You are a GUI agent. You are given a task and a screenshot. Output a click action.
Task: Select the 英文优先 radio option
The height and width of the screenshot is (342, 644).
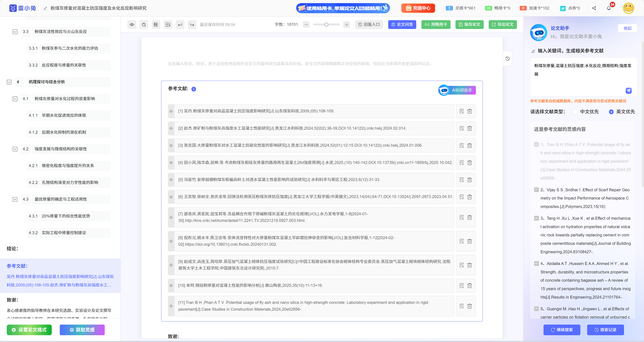click(611, 112)
